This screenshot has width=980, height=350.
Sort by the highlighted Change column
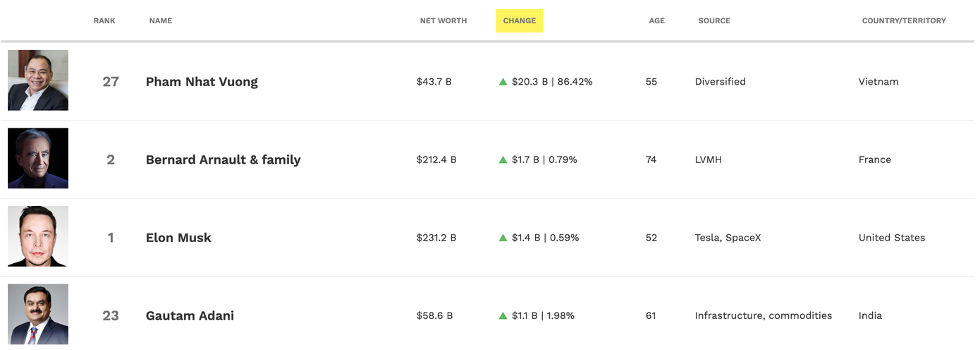pyautogui.click(x=520, y=20)
